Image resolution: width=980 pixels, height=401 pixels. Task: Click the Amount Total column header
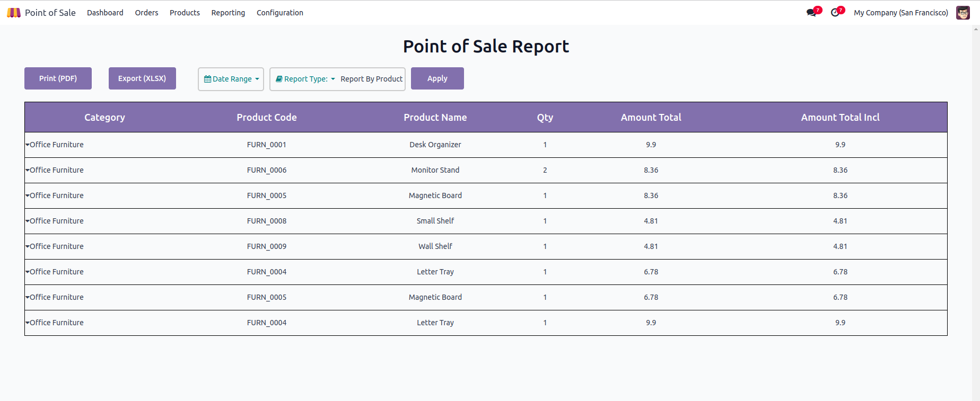(x=651, y=118)
